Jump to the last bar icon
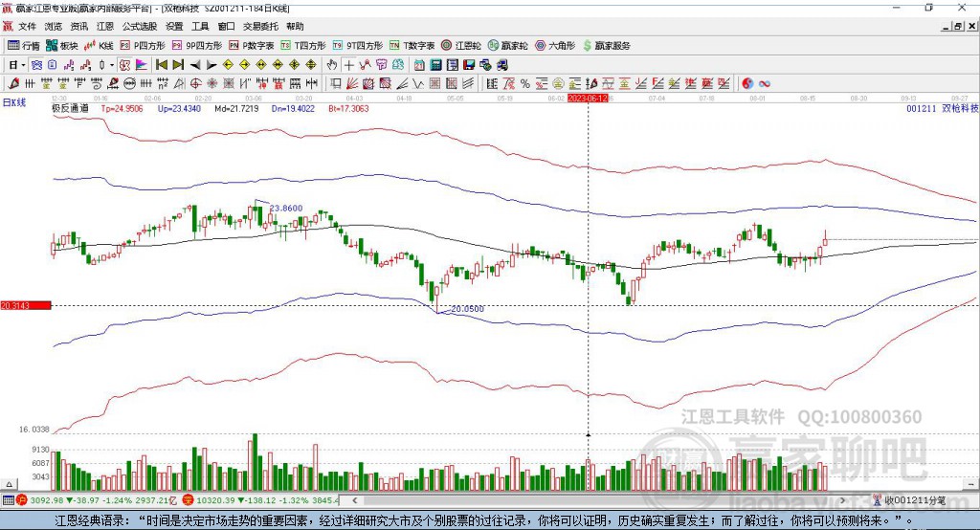 [178, 65]
